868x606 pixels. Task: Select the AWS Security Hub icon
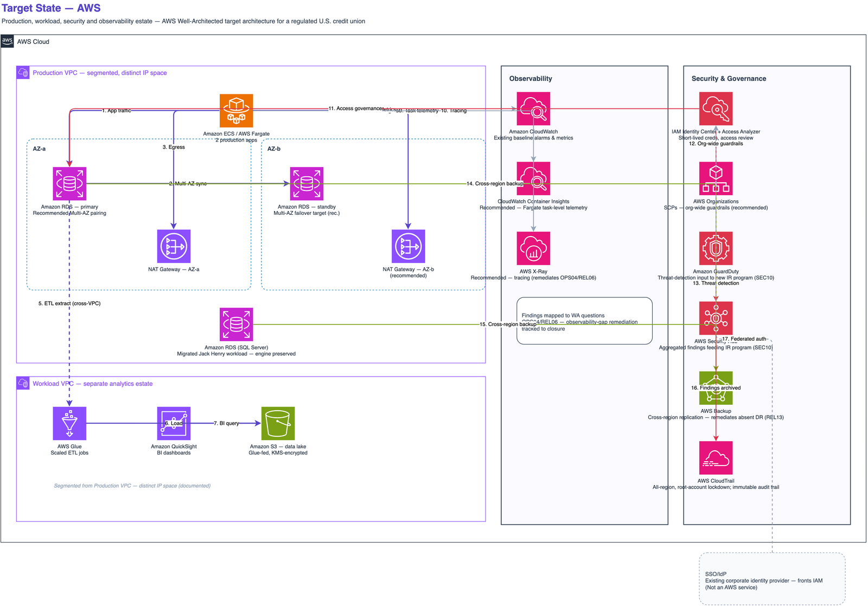coord(716,318)
